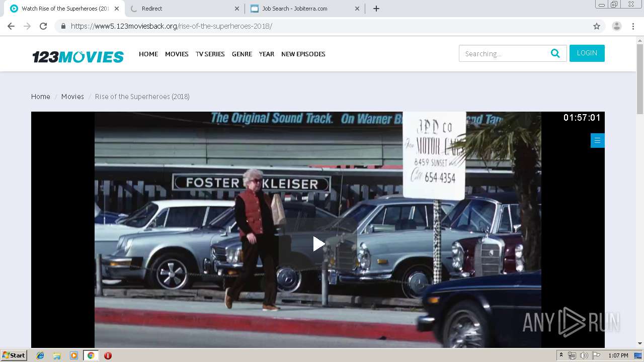Open the red Opera taskbar icon
The height and width of the screenshot is (362, 644).
[108, 355]
